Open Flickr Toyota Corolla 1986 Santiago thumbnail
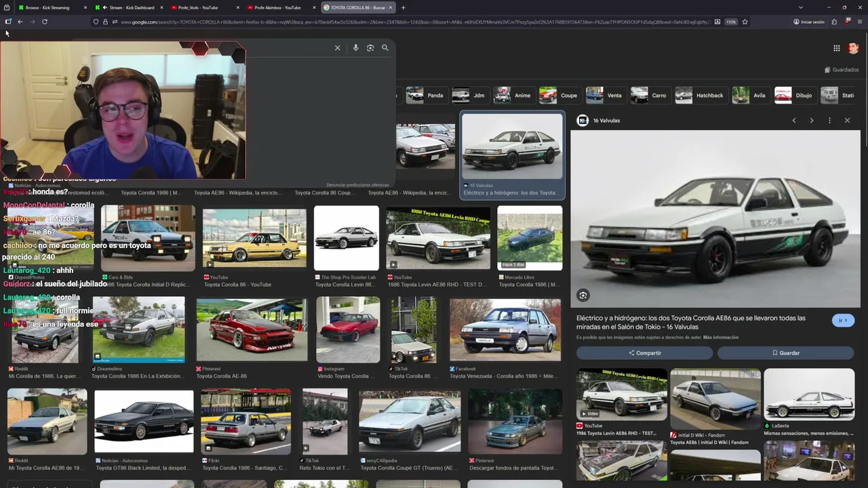This screenshot has width=868, height=488. (x=246, y=422)
